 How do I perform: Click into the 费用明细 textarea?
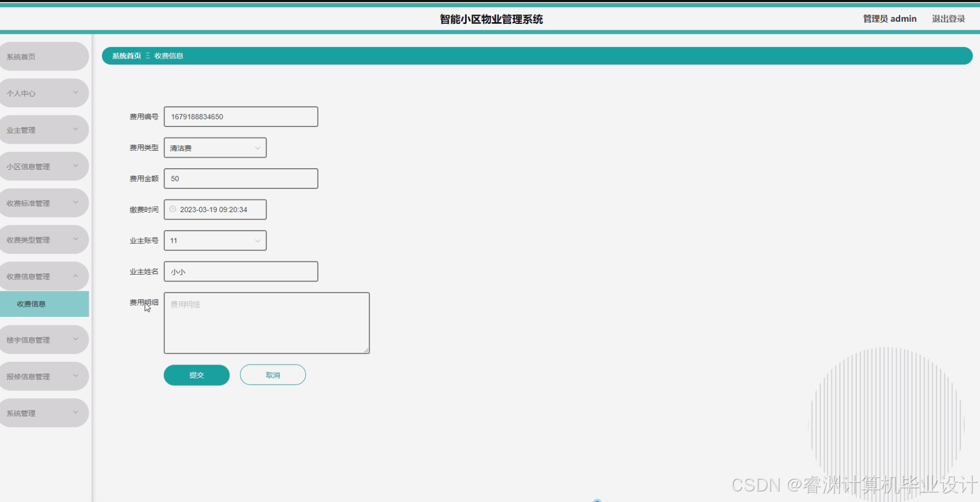tap(266, 323)
